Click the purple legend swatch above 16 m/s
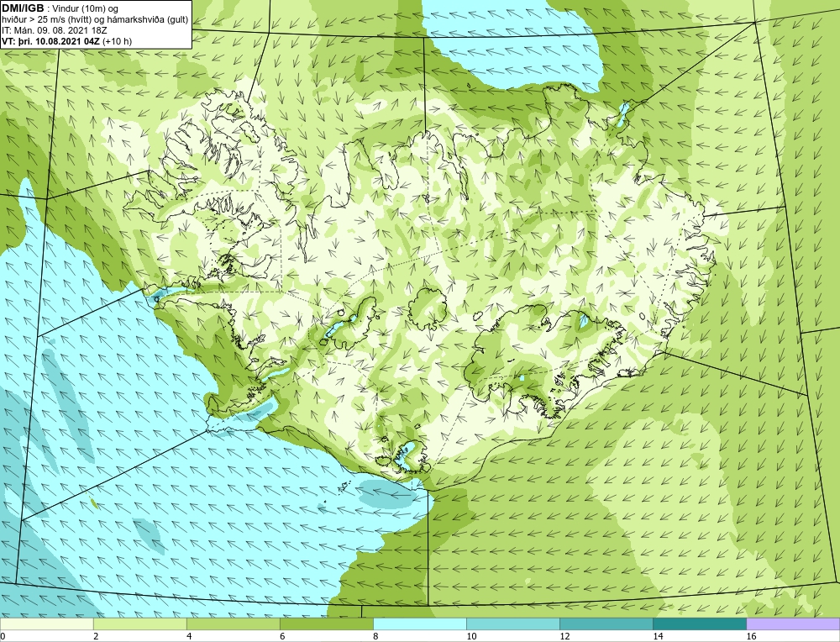This screenshot has width=840, height=642. (793, 624)
